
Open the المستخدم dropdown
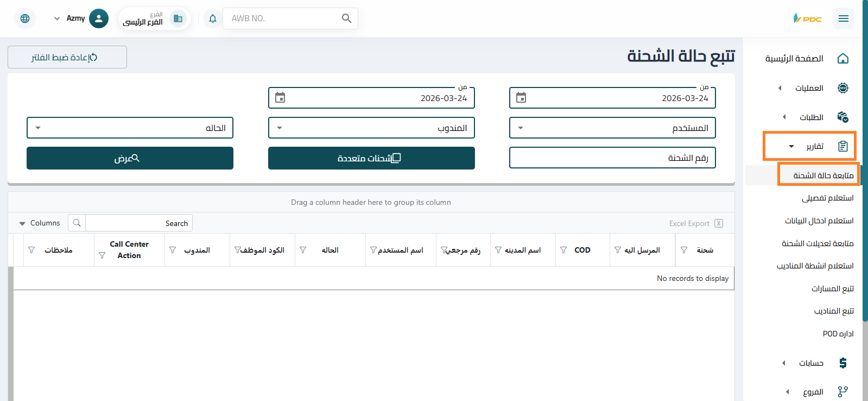(612, 128)
